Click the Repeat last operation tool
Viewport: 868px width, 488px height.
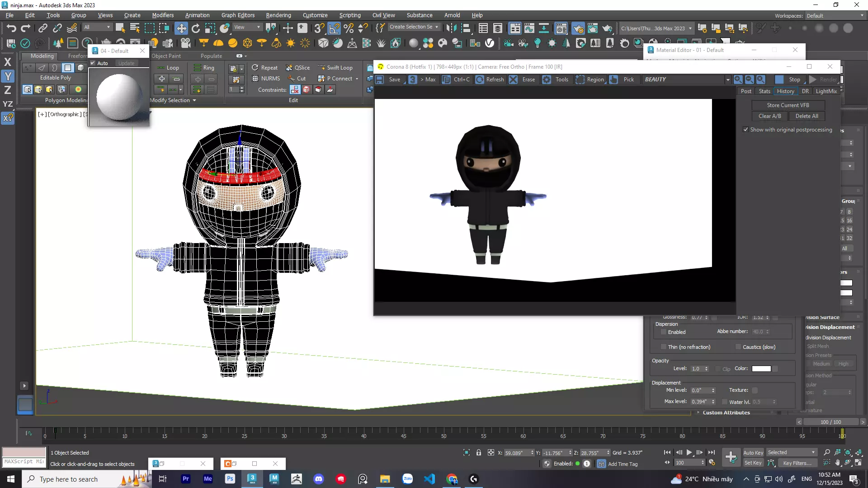264,68
